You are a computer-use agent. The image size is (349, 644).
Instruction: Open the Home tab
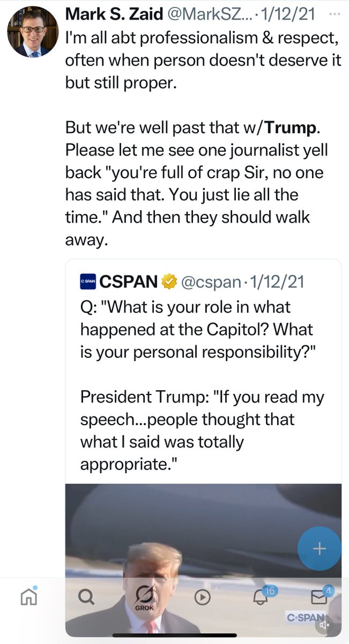(x=29, y=597)
